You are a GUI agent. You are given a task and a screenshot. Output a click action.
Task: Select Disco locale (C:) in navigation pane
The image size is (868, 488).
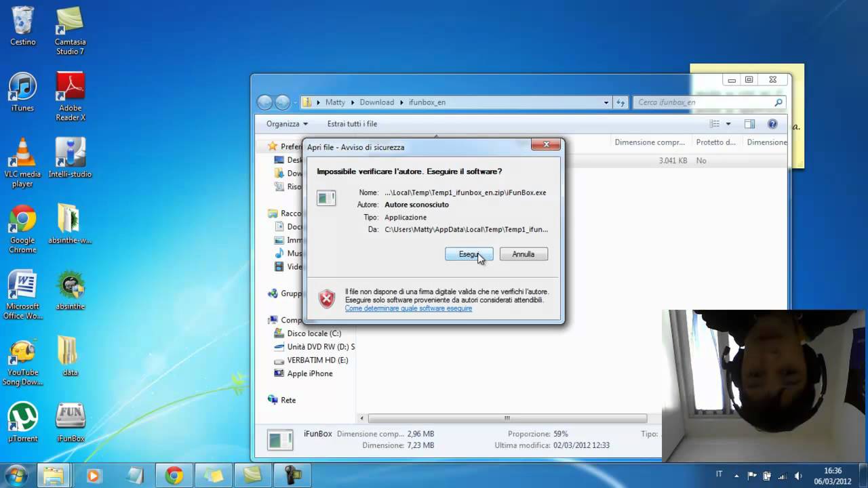(x=314, y=333)
